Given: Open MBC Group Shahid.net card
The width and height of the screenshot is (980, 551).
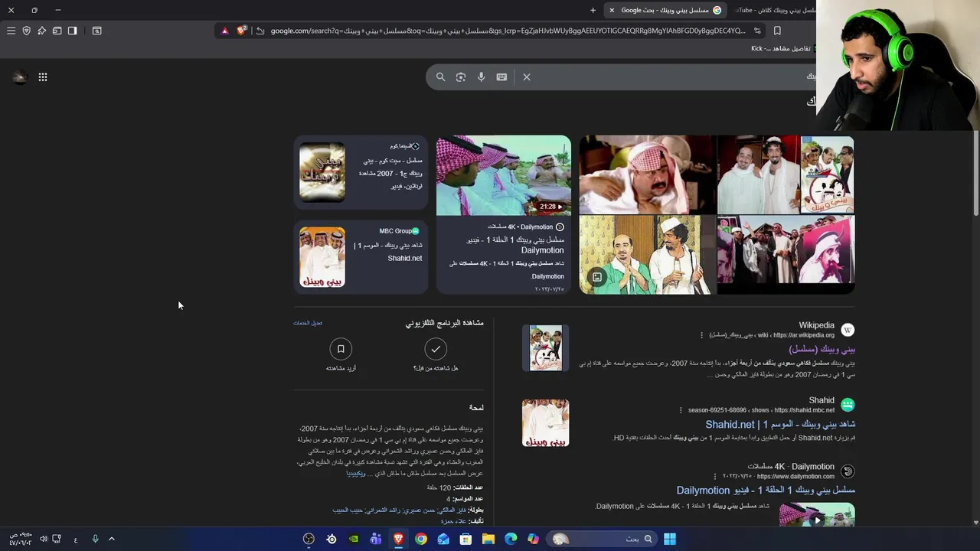Looking at the screenshot, I should [x=361, y=257].
